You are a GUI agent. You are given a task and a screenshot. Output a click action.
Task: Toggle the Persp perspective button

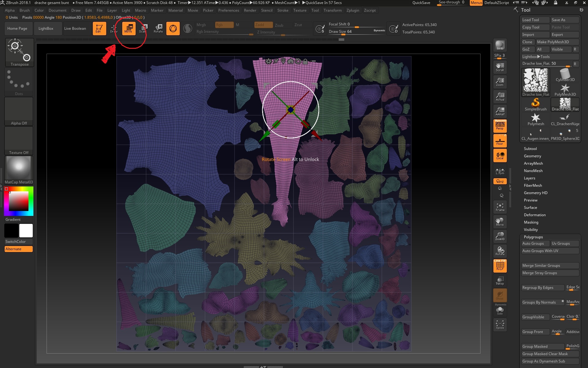[500, 126]
